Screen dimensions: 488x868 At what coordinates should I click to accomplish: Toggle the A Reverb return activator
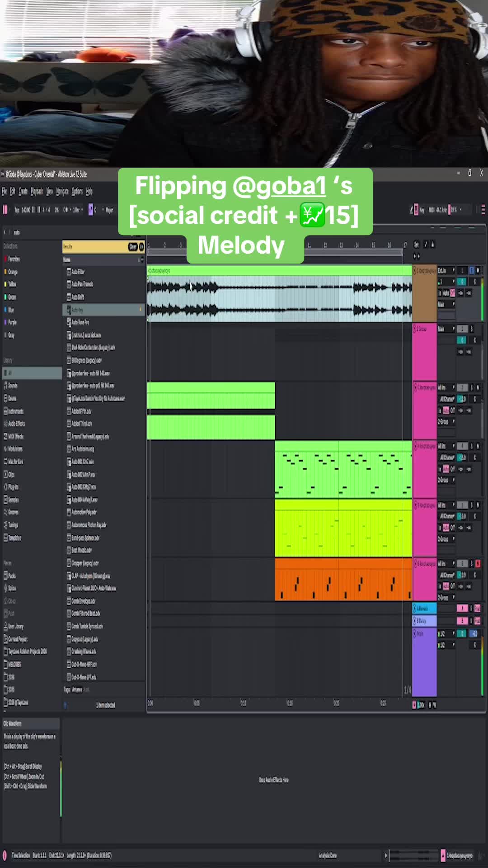coord(462,609)
